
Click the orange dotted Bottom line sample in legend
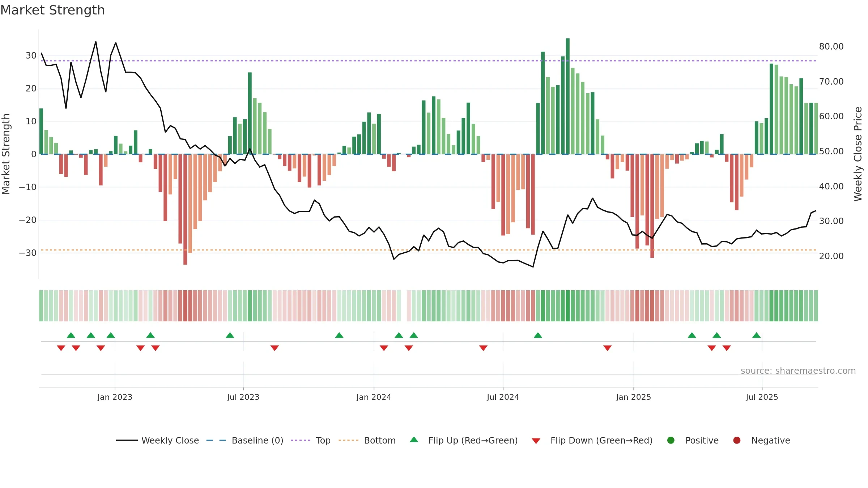(348, 440)
